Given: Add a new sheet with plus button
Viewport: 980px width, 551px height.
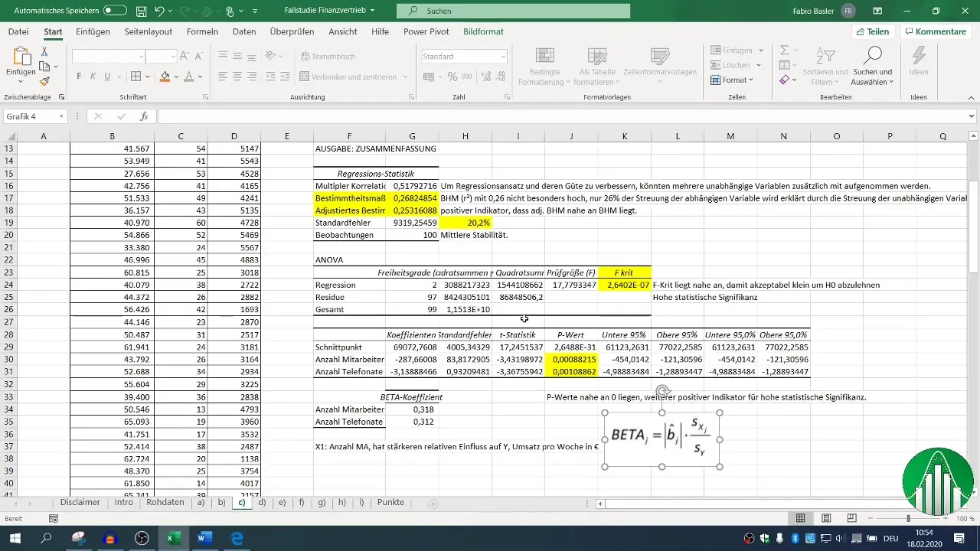Looking at the screenshot, I should pos(433,504).
